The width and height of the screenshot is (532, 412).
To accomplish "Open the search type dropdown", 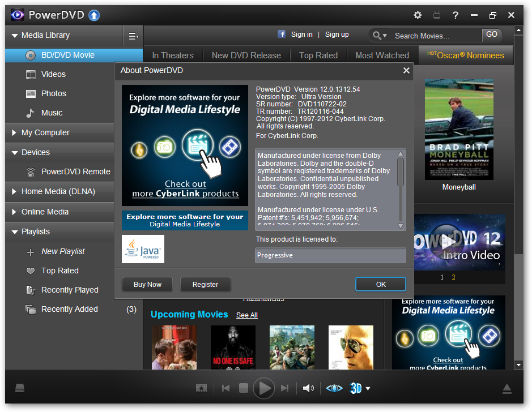I will click(x=380, y=35).
